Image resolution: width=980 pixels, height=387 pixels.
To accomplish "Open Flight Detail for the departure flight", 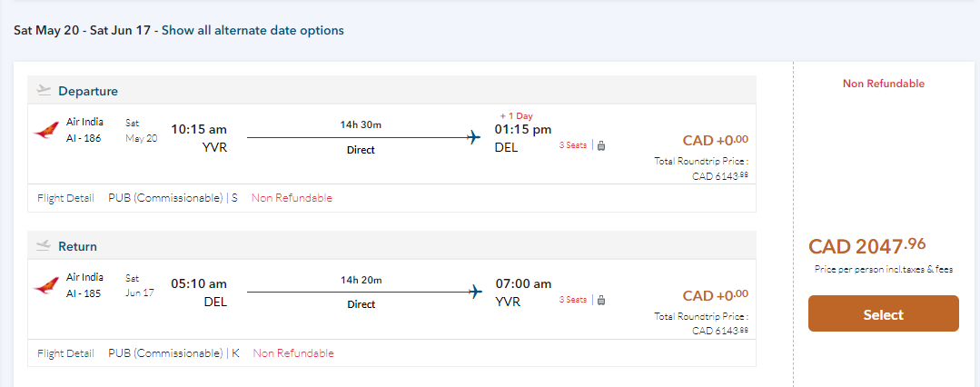I will (65, 198).
